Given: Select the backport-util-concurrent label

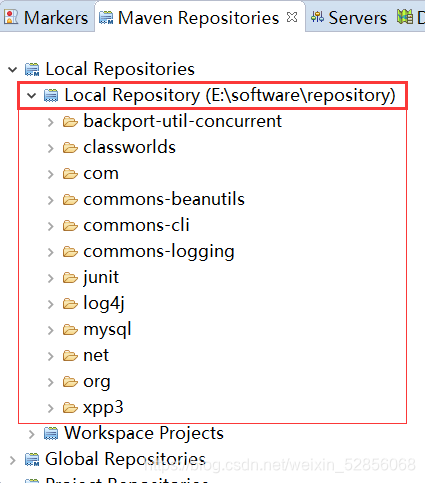Looking at the screenshot, I should [x=183, y=121].
